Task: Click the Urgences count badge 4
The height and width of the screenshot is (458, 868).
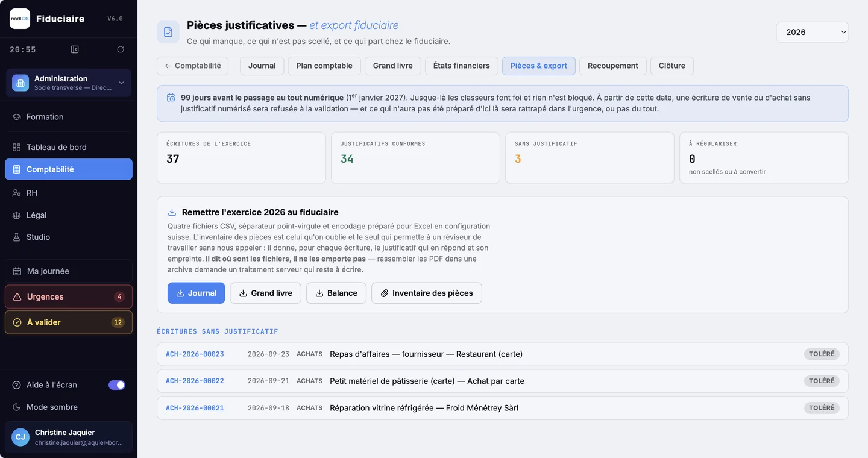Action: pos(119,296)
